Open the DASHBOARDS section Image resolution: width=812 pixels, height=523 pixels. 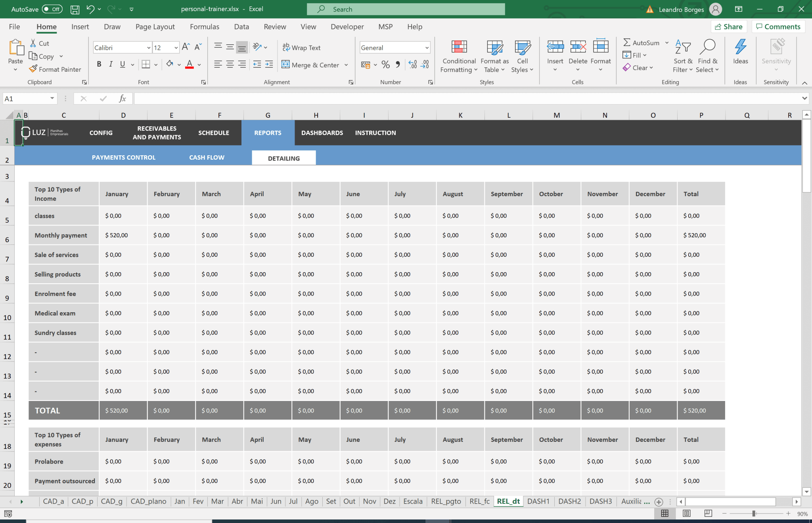[322, 133]
